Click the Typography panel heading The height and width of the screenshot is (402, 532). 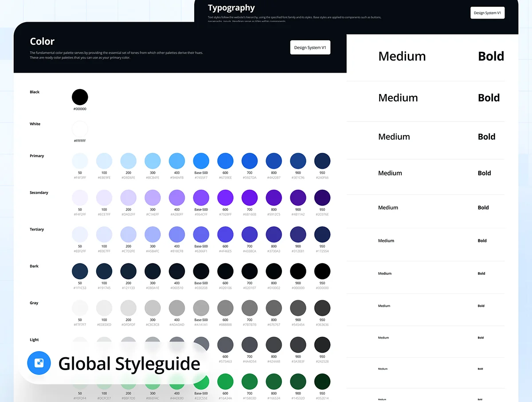(x=231, y=8)
